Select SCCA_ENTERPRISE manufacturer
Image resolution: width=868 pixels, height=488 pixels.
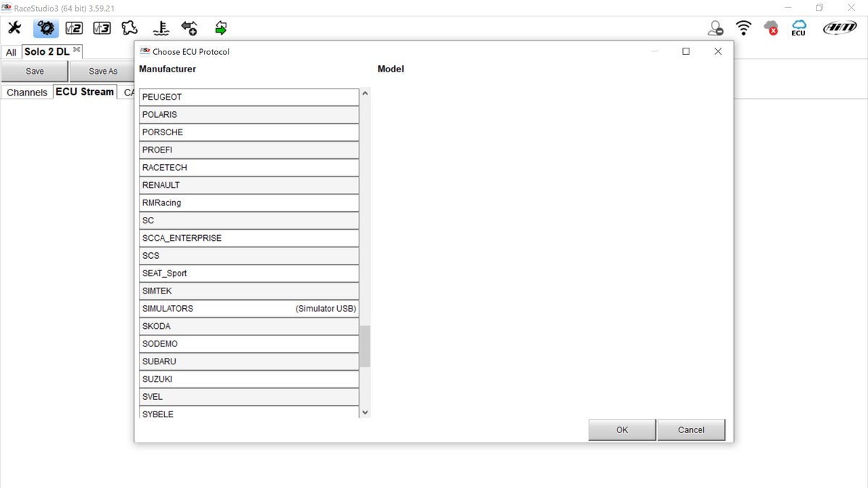pos(249,238)
